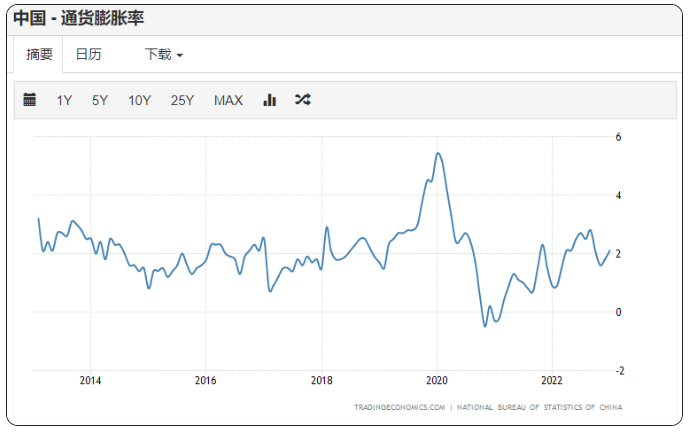Click the lowest trough of the line chart
Screen dimensions: 688x432
click(x=485, y=326)
